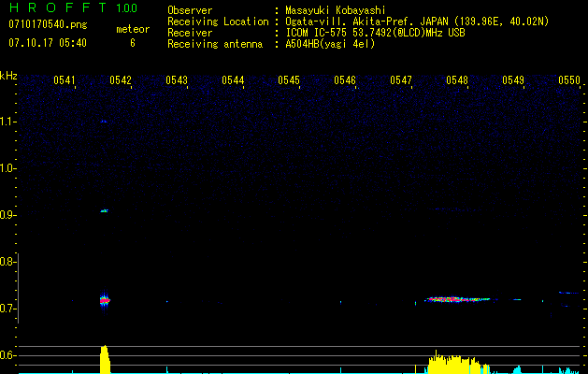Click observer name Masayuki Kobayashi
Image resolution: width=588 pixels, height=374 pixels.
(336, 10)
